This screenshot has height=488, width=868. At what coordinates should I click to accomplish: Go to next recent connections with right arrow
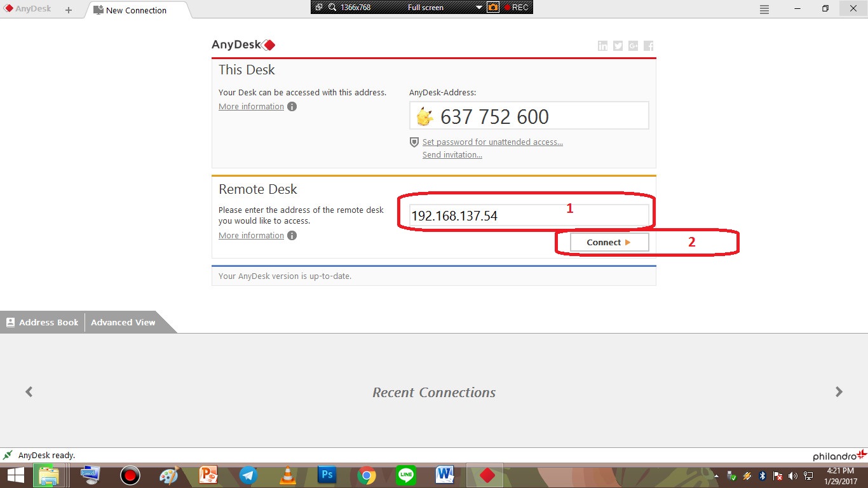click(839, 392)
